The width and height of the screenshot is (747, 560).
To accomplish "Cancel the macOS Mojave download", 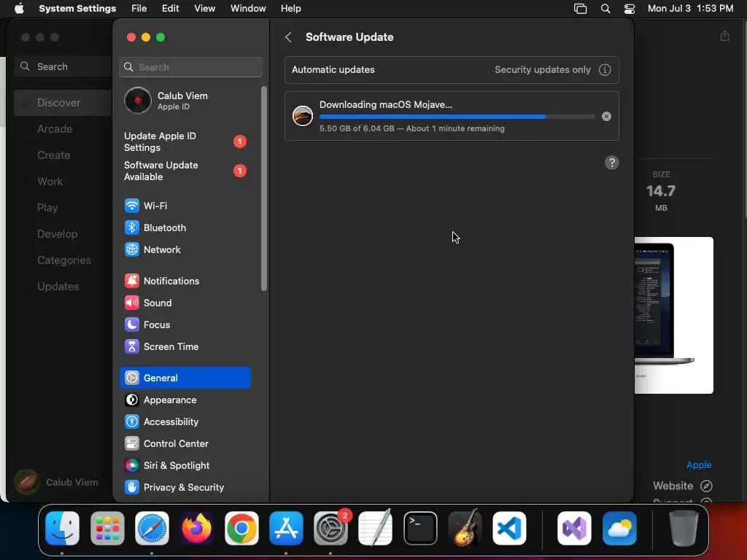I will (606, 116).
